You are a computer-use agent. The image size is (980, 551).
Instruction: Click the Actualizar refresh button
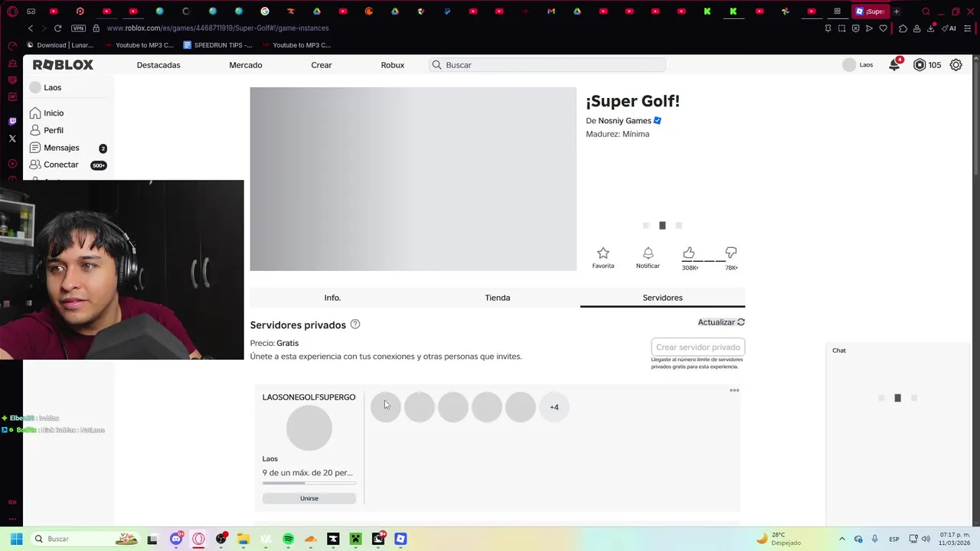[x=721, y=322]
